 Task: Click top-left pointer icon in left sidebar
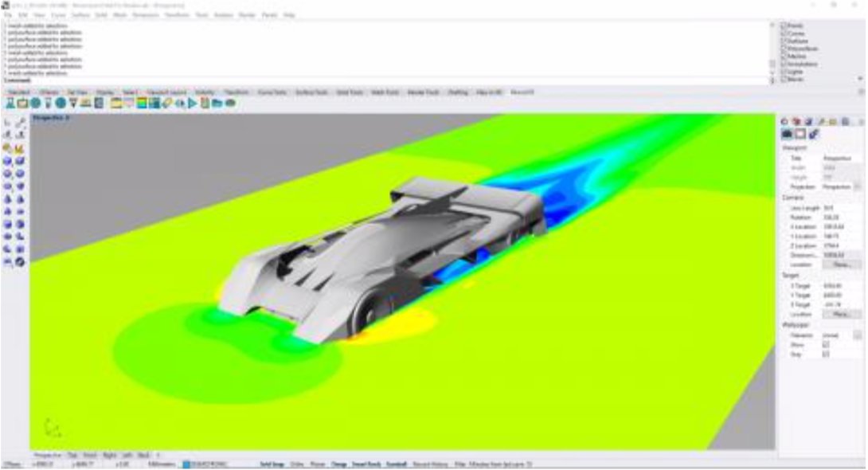point(8,122)
